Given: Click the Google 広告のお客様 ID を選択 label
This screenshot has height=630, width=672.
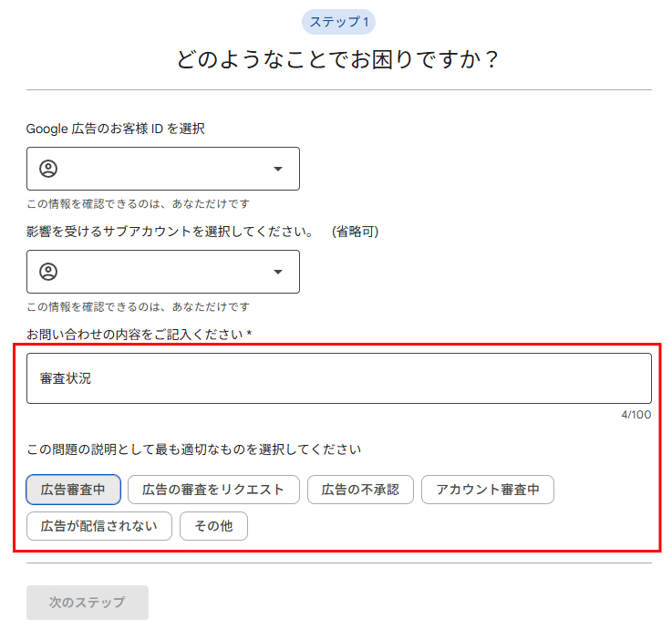Looking at the screenshot, I should (116, 129).
